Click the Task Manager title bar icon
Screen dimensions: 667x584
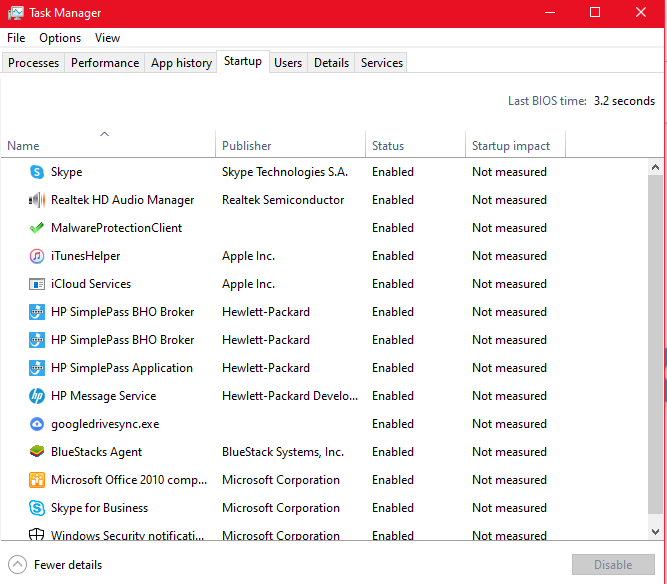pos(15,13)
